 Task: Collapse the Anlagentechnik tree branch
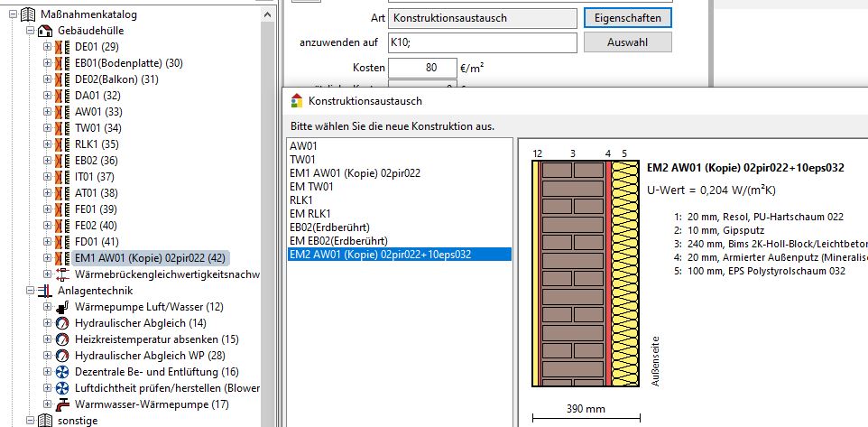pyautogui.click(x=30, y=291)
